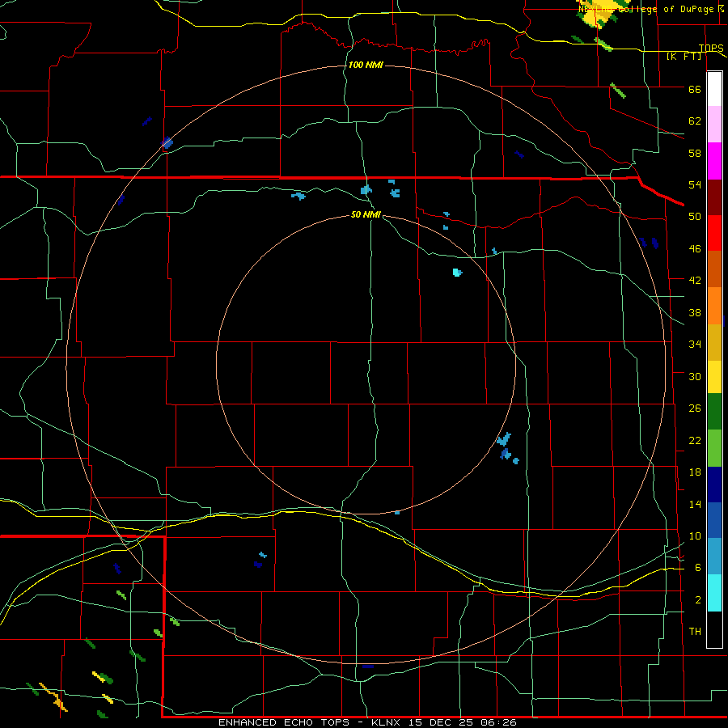
Task: Click the legend value '58'
Action: click(695, 153)
